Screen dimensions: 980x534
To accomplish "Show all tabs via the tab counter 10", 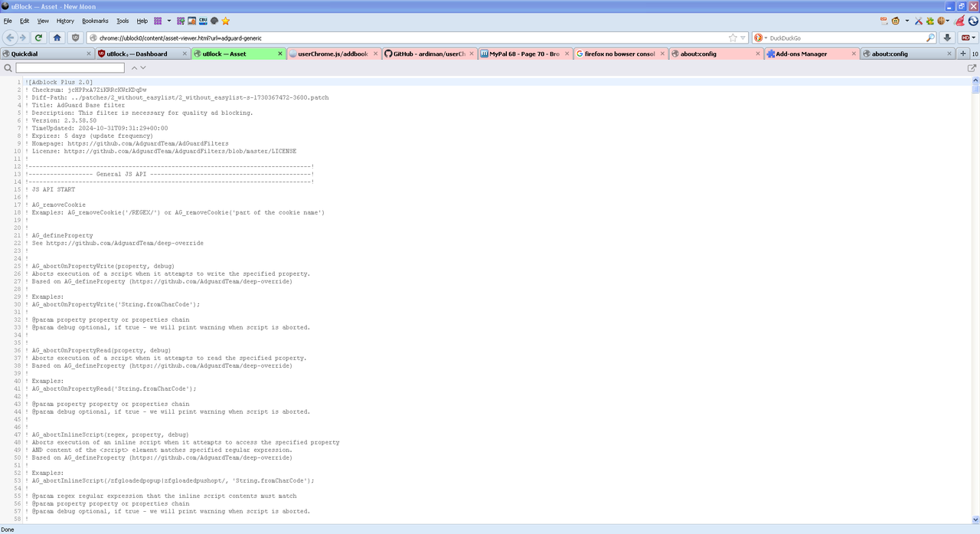I will [x=975, y=54].
